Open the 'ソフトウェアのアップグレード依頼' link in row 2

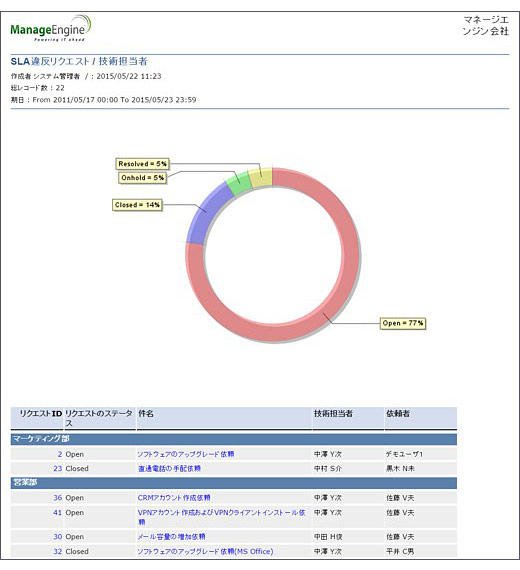pos(186,454)
